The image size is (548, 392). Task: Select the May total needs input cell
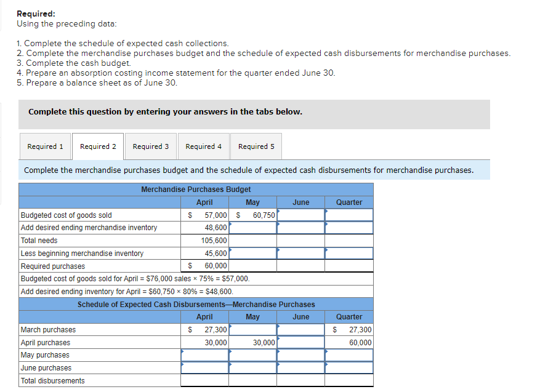coord(252,240)
